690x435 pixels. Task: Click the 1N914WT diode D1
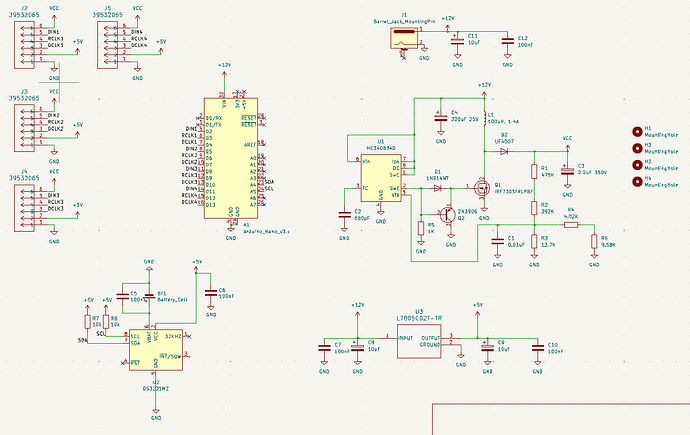[437, 188]
